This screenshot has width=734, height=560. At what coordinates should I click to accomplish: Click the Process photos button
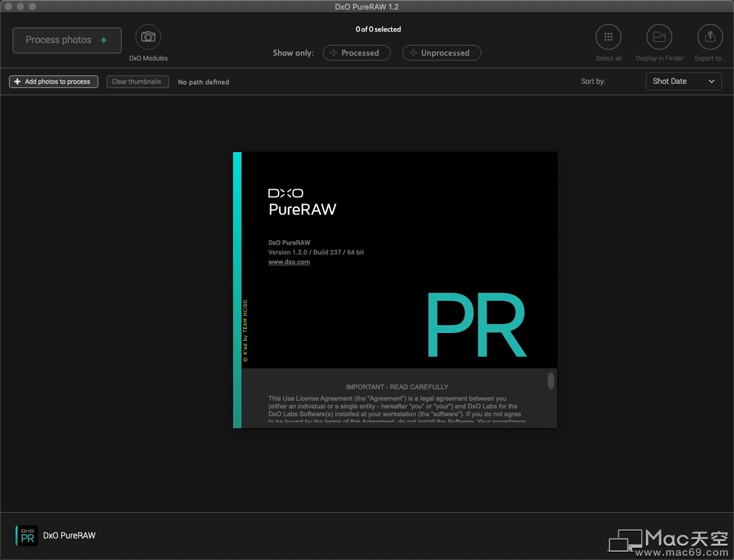tap(67, 40)
